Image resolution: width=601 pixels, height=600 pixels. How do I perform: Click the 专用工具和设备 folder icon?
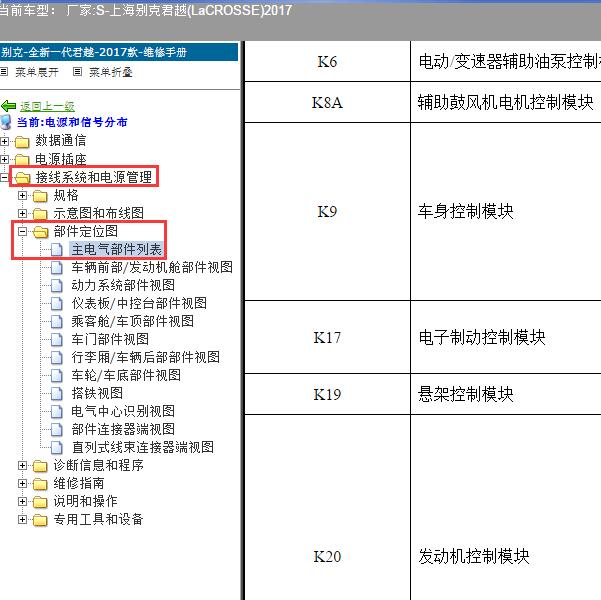click(40, 520)
